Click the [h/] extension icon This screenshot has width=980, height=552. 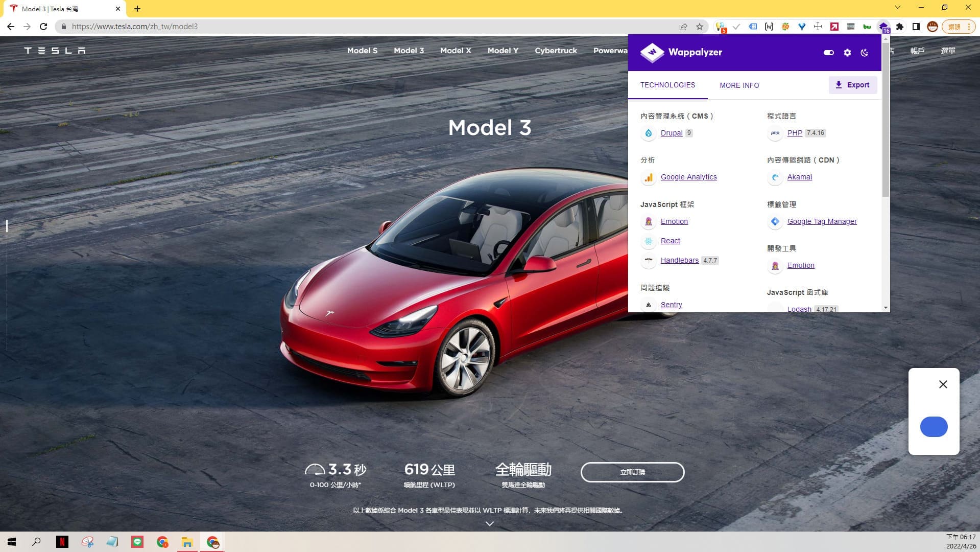[x=769, y=27]
